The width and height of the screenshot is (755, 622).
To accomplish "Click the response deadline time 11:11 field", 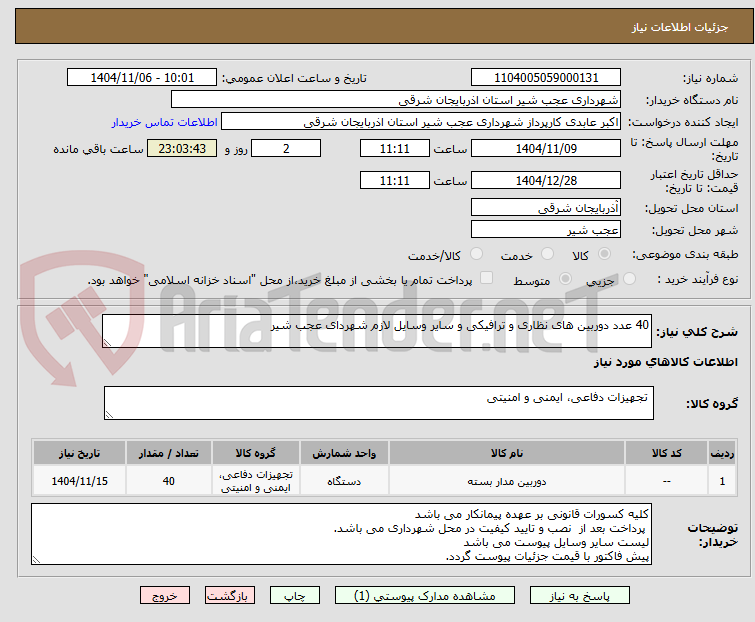I will 395,148.
